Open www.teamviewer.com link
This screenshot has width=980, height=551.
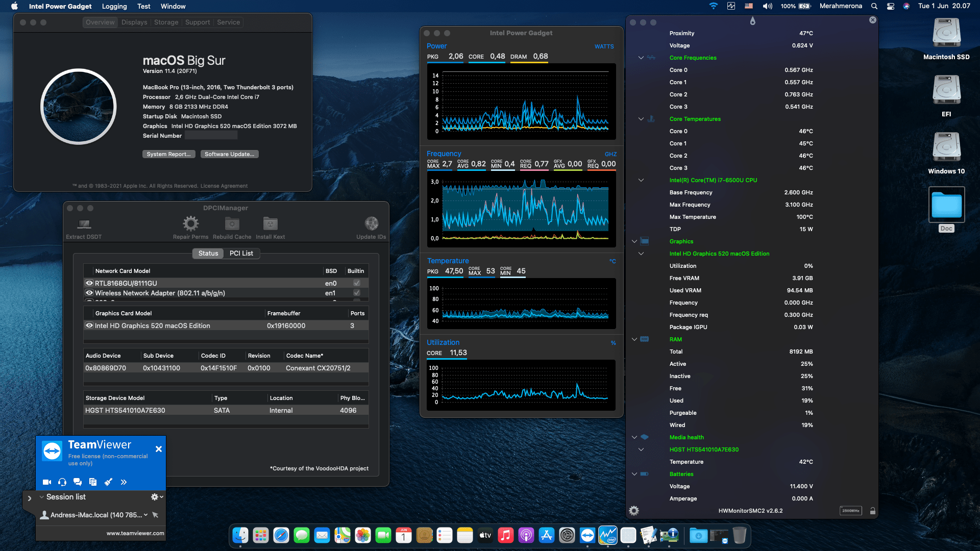pos(135,533)
